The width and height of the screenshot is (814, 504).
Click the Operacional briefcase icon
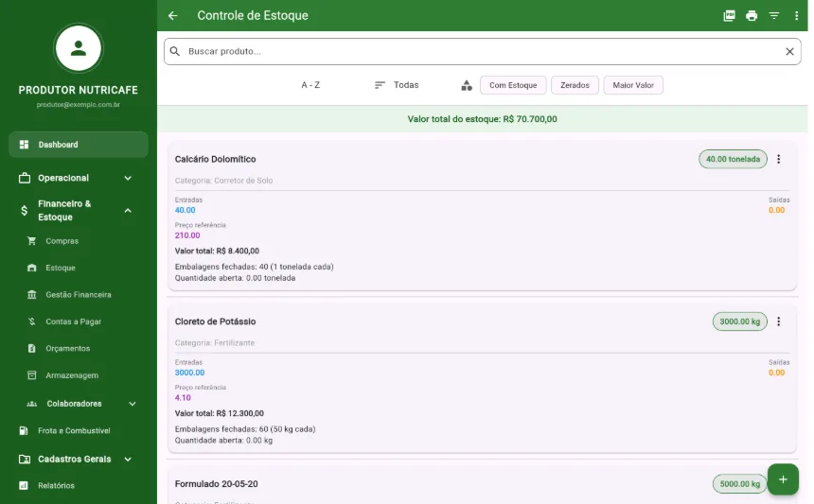point(25,178)
